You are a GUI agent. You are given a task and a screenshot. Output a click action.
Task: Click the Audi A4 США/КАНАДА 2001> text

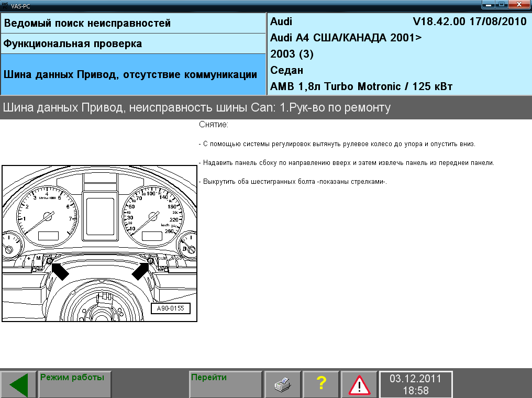(x=346, y=38)
